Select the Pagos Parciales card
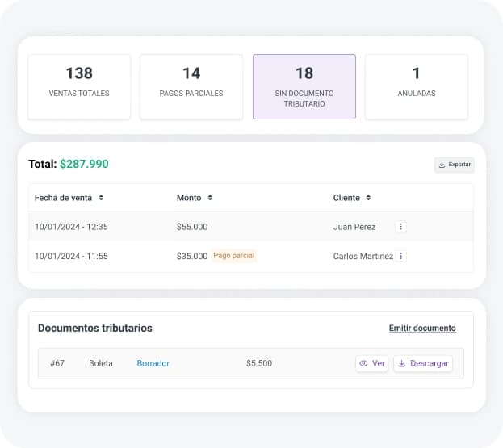 click(x=191, y=86)
